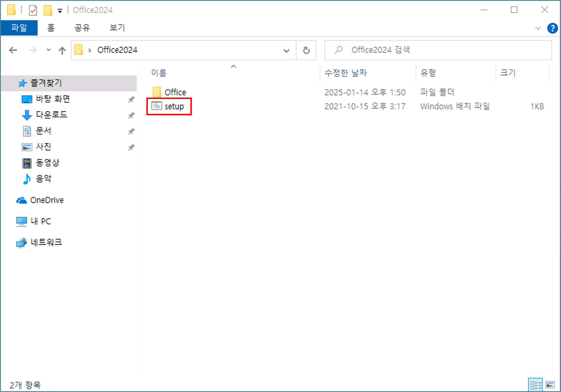The height and width of the screenshot is (392, 561).
Task: Click the Back navigation arrow
Action: 13,50
